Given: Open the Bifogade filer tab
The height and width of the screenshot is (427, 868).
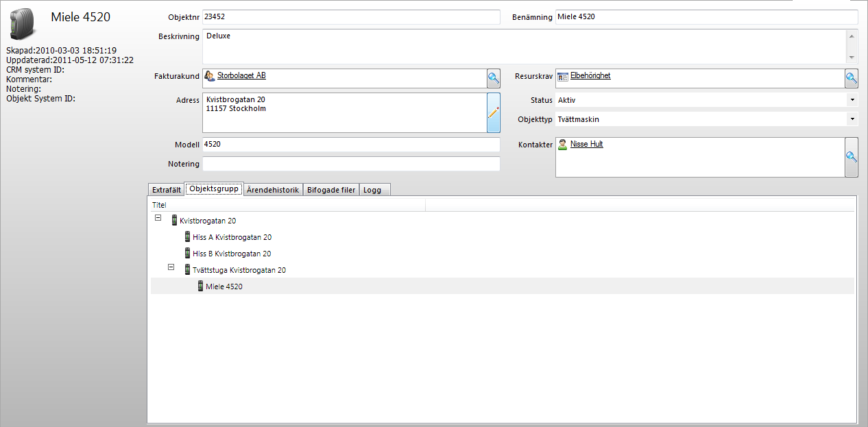Looking at the screenshot, I should 331,190.
